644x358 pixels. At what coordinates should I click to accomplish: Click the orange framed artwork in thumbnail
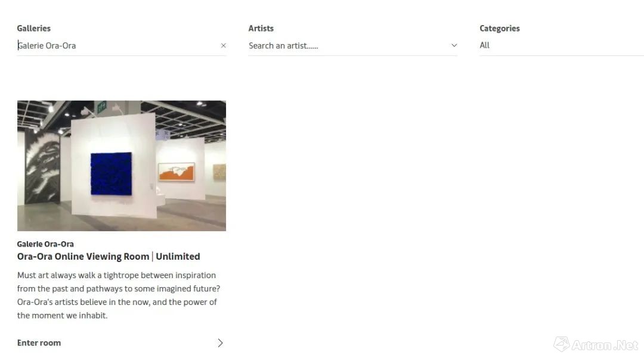coord(177,172)
